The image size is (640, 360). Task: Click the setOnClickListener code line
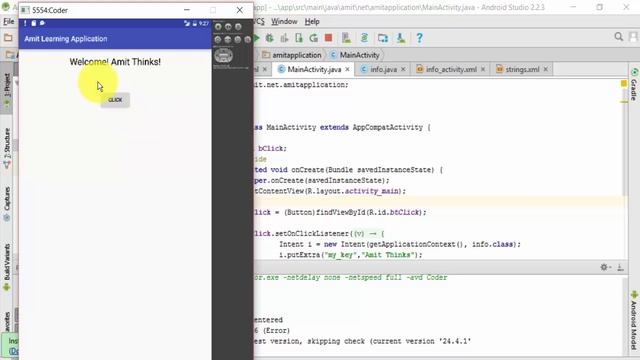319,234
